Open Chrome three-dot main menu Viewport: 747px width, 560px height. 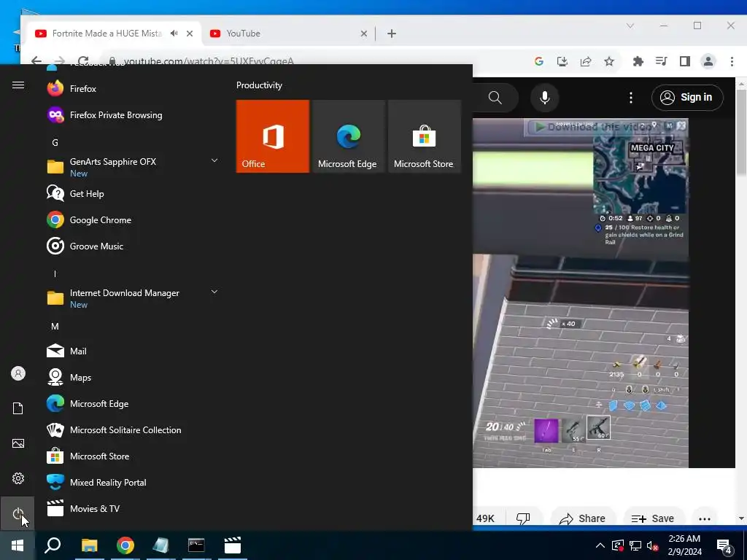[732, 61]
